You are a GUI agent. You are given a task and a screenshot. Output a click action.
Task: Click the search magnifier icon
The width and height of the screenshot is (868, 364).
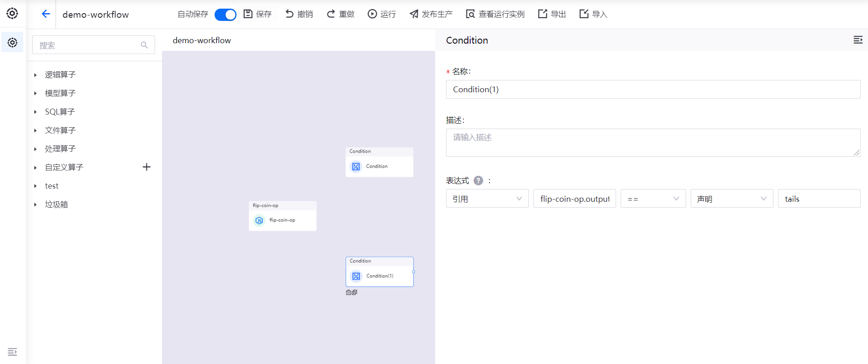(x=144, y=45)
